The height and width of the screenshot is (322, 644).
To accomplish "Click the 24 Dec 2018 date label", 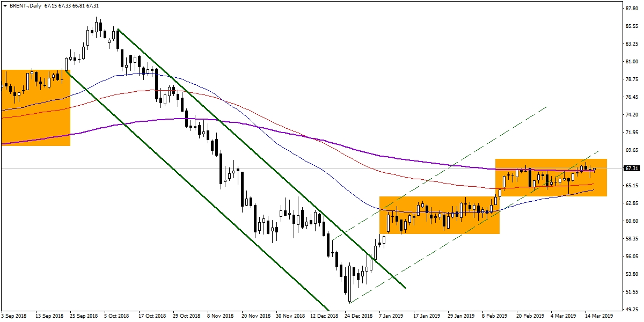I will coord(360,316).
